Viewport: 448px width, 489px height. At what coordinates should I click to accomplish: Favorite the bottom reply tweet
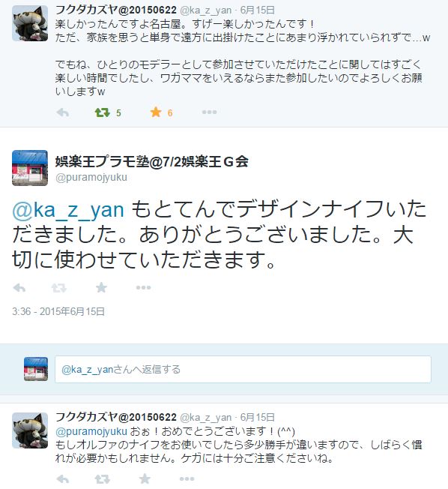(x=145, y=478)
